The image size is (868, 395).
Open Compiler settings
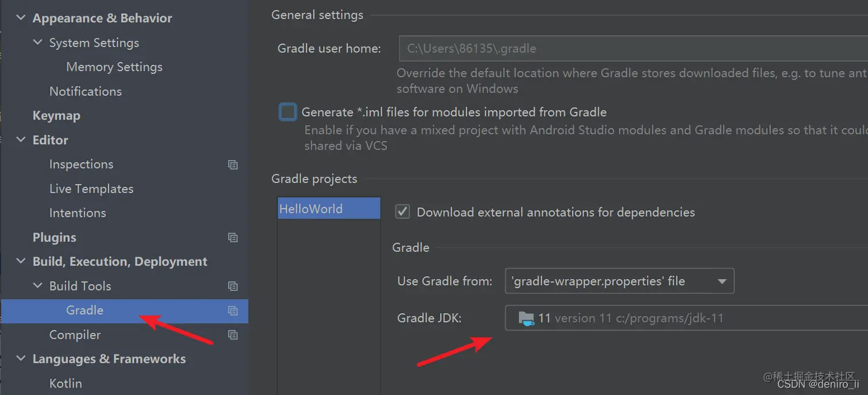tap(75, 335)
